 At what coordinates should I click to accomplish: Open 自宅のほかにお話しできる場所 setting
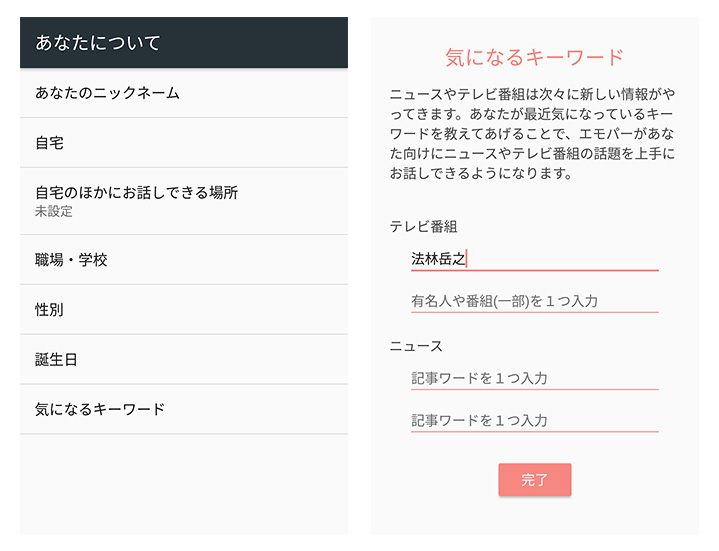click(136, 192)
